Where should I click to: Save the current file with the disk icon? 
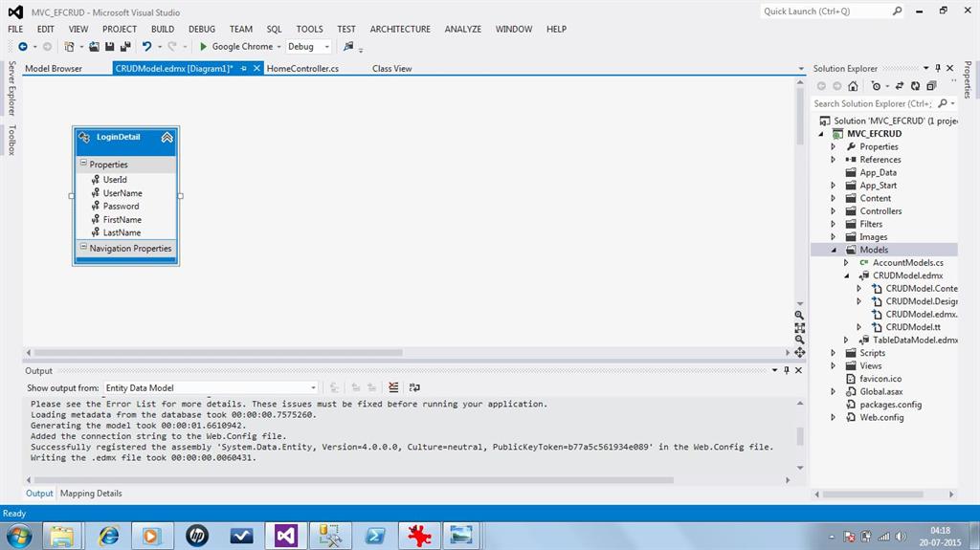tap(109, 46)
